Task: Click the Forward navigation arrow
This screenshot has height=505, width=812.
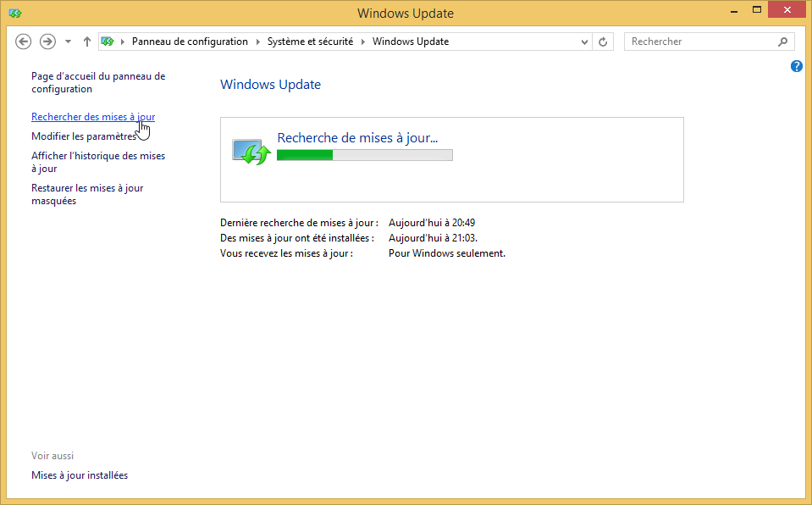Action: pos(47,42)
